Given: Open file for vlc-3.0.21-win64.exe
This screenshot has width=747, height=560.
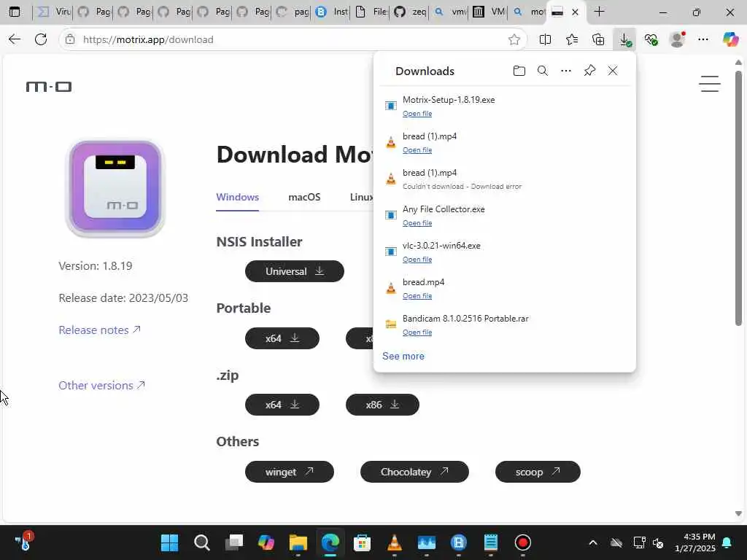Looking at the screenshot, I should [x=417, y=260].
